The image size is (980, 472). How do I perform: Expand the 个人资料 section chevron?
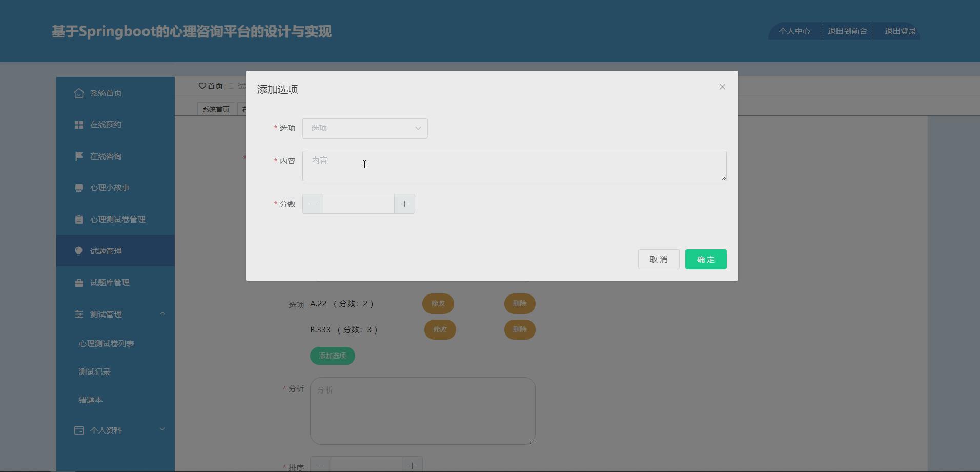(162, 429)
